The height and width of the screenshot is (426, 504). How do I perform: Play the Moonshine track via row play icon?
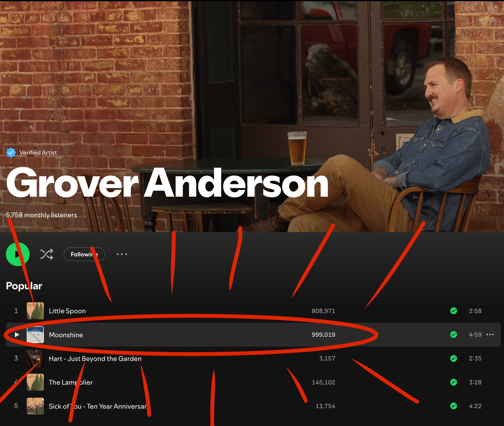(17, 334)
